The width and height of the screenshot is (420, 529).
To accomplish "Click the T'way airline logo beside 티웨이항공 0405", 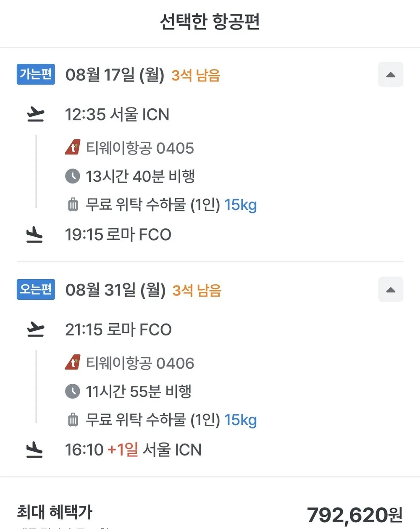I will pyautogui.click(x=73, y=148).
